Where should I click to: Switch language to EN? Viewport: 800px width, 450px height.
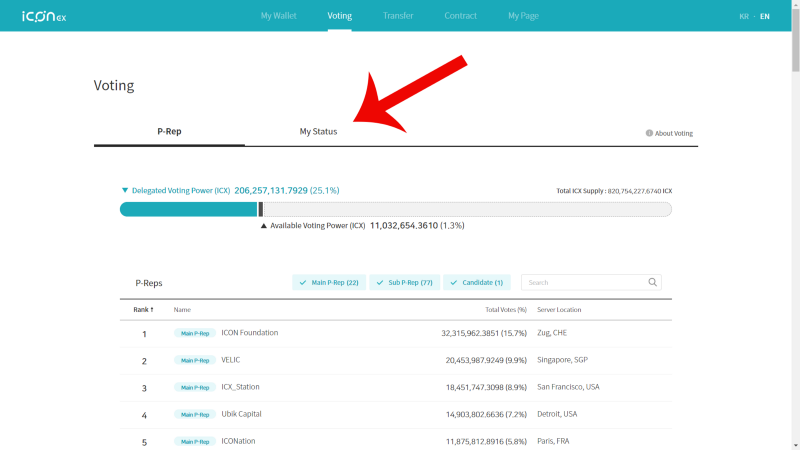tap(764, 16)
